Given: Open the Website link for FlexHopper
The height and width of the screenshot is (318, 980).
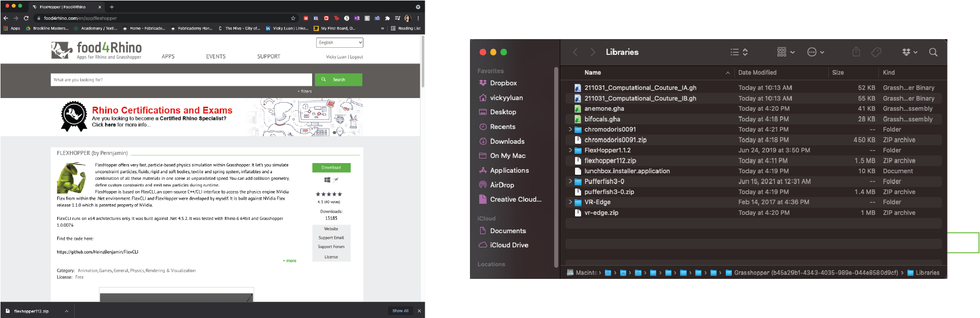Looking at the screenshot, I should tap(331, 229).
